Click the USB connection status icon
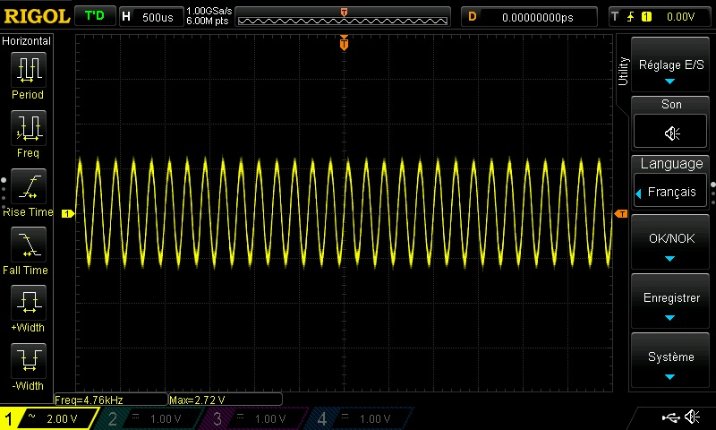This screenshot has width=716, height=430. [670, 417]
